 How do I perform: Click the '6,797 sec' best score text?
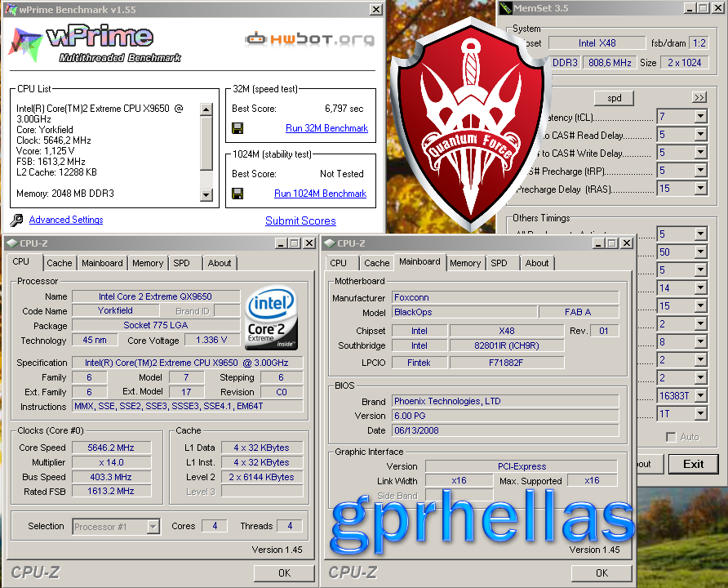(344, 109)
